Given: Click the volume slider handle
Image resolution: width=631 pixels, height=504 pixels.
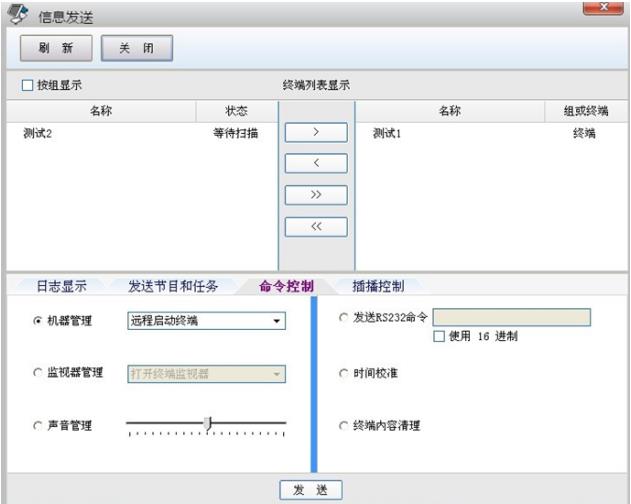Looking at the screenshot, I should [x=207, y=424].
